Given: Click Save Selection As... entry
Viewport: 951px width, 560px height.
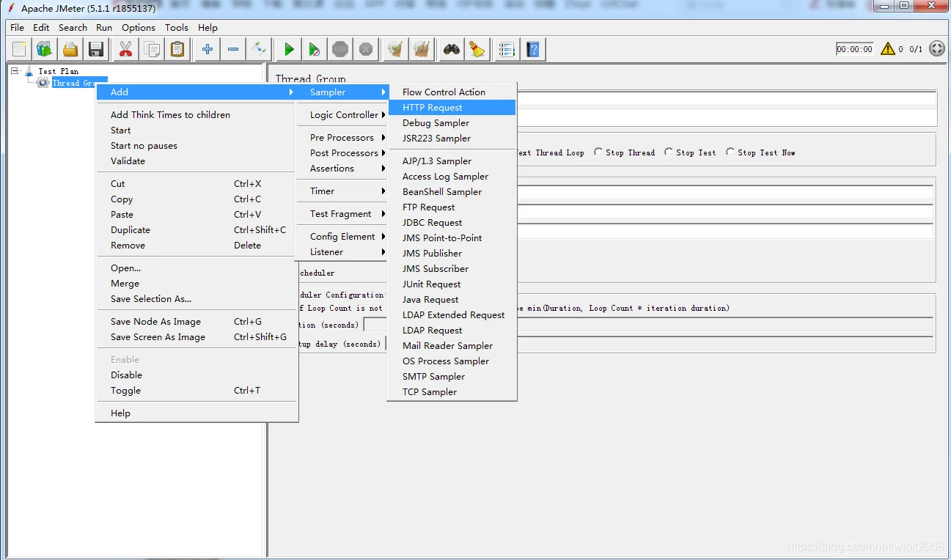Looking at the screenshot, I should 197,298.
